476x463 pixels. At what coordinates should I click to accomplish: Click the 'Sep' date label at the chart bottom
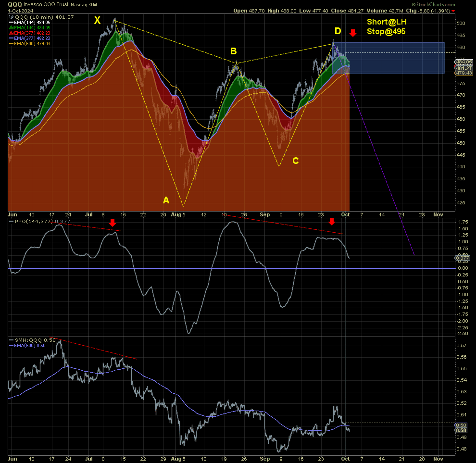[265, 459]
